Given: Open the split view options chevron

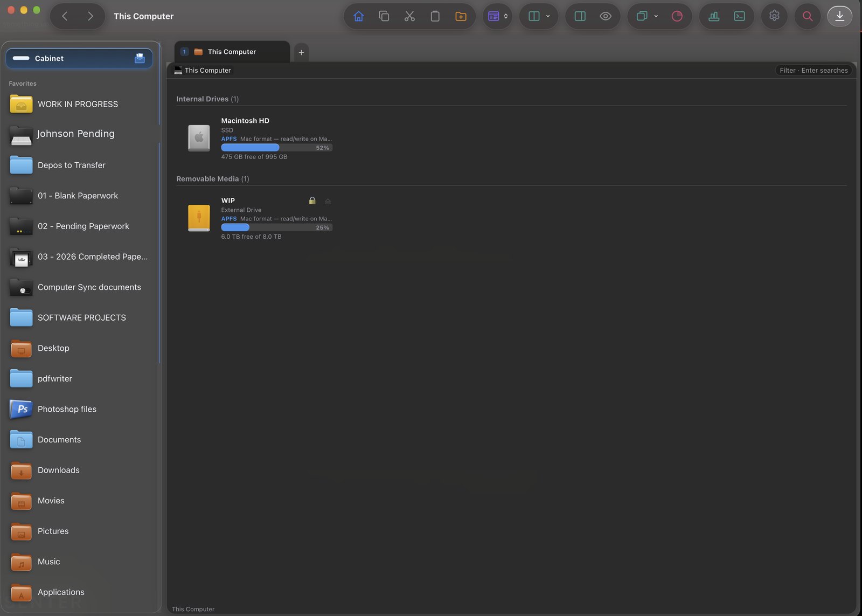Looking at the screenshot, I should [548, 16].
